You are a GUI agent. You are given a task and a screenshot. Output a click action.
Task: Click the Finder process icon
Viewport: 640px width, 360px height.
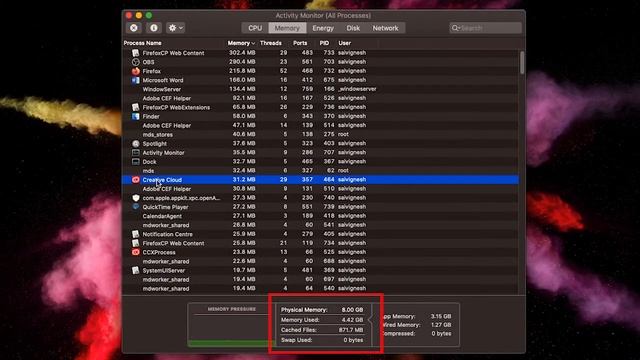[x=136, y=116]
